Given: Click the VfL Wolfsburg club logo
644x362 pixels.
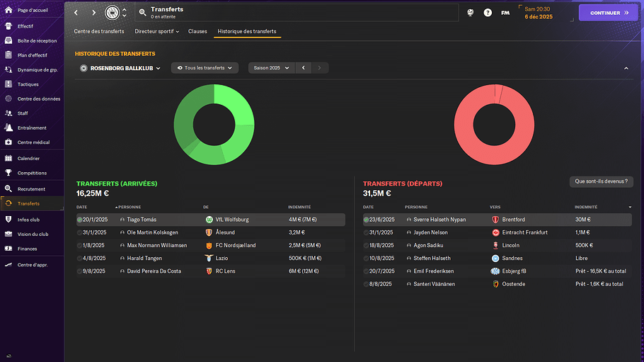Looking at the screenshot, I should (209, 220).
